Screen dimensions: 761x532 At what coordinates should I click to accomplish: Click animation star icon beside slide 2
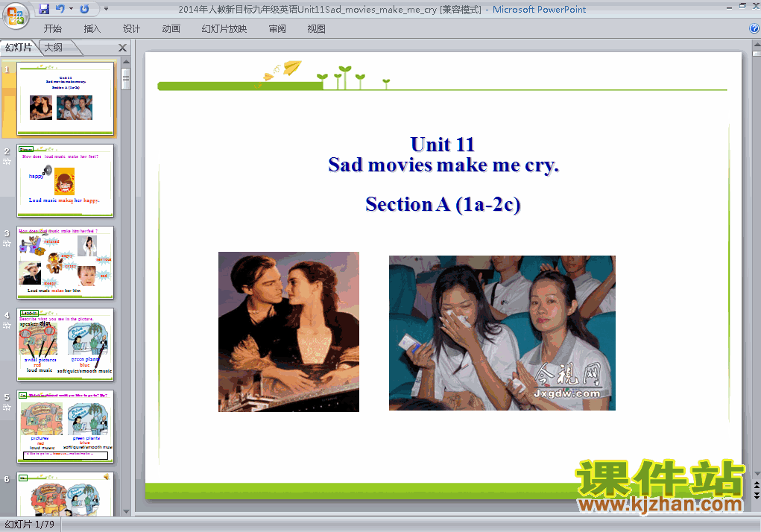(x=7, y=162)
